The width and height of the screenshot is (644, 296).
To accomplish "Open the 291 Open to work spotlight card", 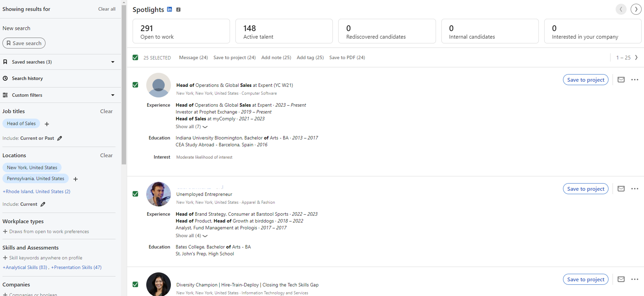I will point(181,31).
